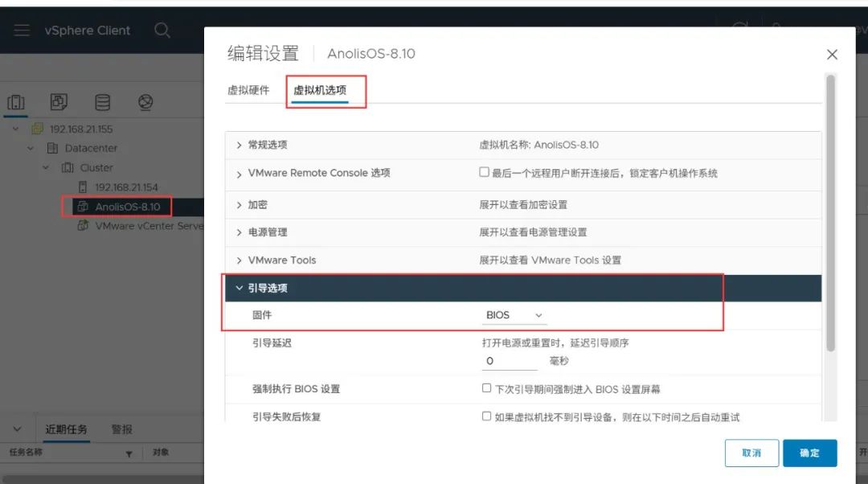Click the 引导失败后恢复 label

287,416
